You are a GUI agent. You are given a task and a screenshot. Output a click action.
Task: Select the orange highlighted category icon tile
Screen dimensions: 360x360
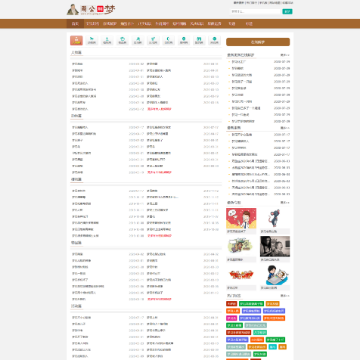point(76,40)
